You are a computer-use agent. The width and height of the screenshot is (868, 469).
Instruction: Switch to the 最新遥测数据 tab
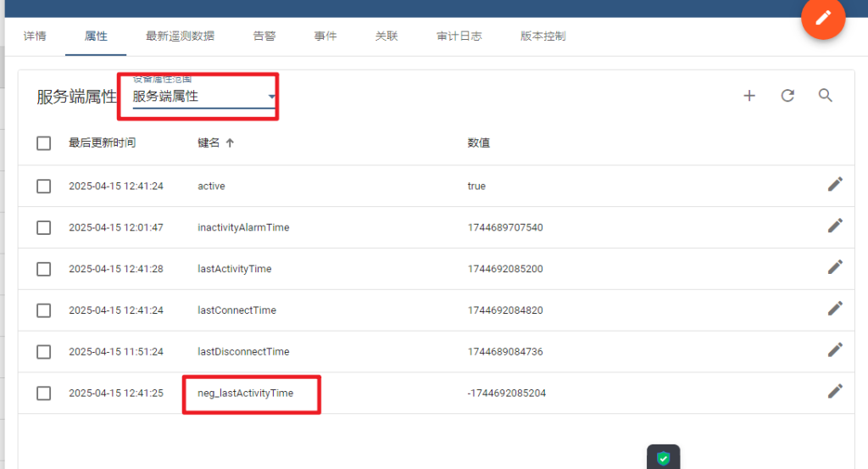pyautogui.click(x=180, y=36)
